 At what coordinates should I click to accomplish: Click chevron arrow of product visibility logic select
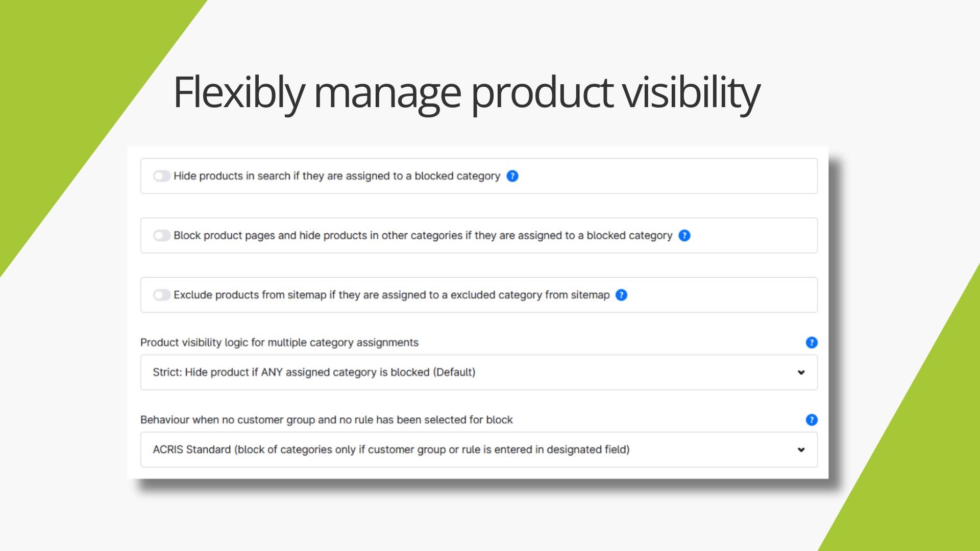point(801,372)
